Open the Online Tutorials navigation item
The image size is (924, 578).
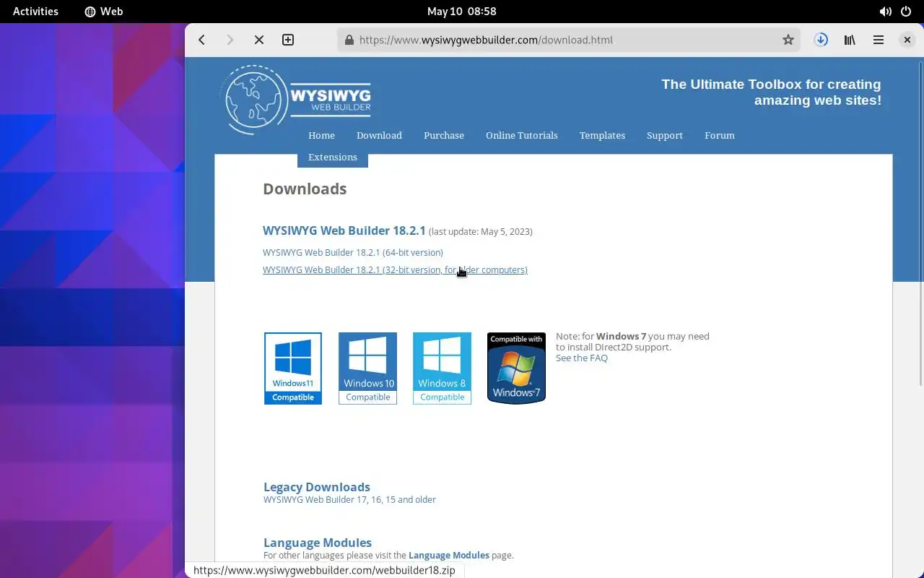point(522,135)
